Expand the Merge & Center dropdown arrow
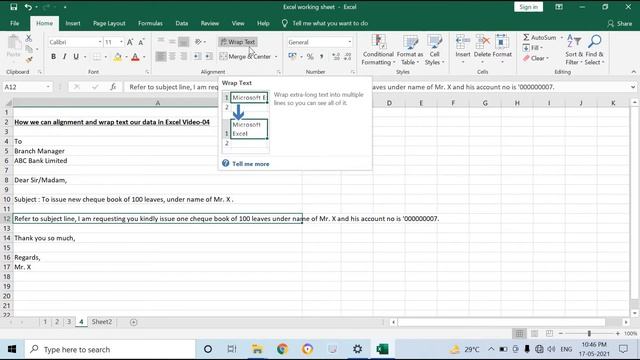The image size is (640, 360). click(276, 56)
